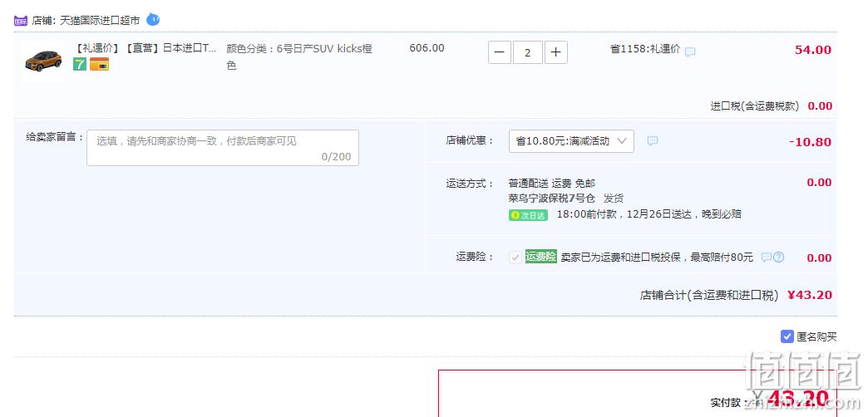Click the 颜色分类:6号日产SUV kicks橙色 text
This screenshot has height=417, width=868.
[x=299, y=57]
